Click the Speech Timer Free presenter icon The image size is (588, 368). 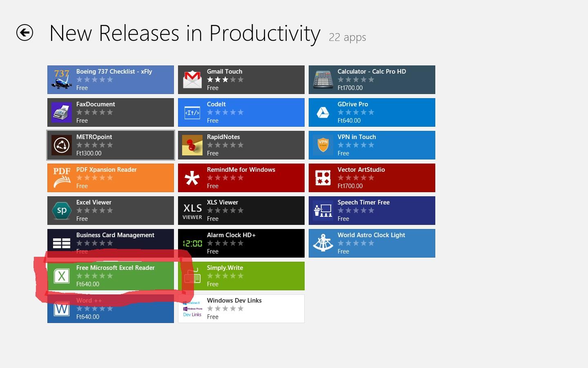323,211
